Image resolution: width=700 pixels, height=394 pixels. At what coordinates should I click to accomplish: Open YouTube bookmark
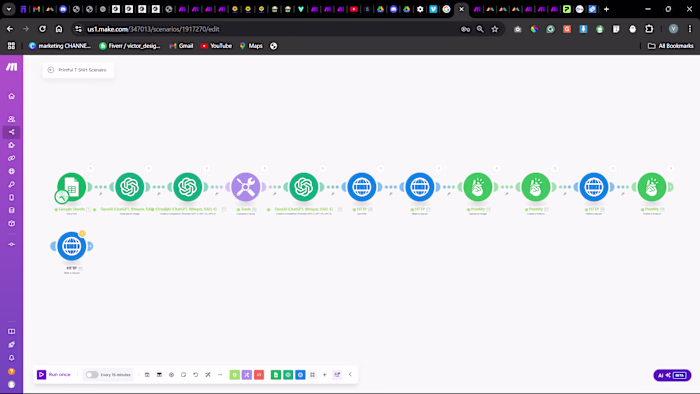point(216,46)
